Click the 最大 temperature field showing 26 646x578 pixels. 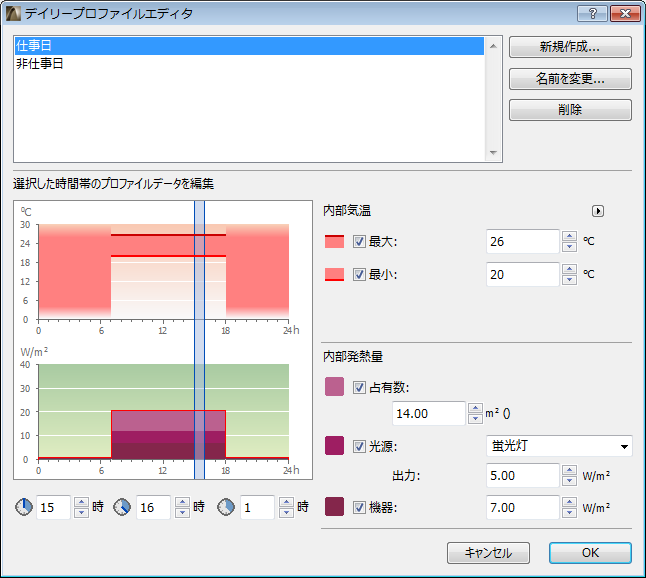click(x=522, y=241)
